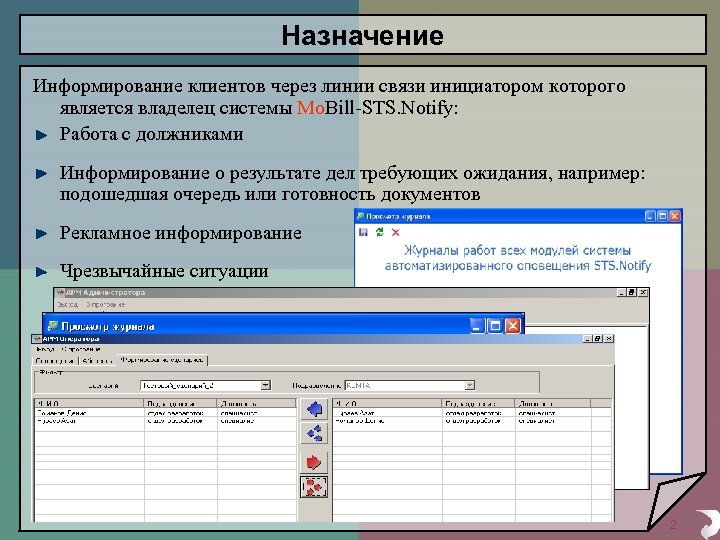This screenshot has width=720, height=540.
Task: Open the Сценарий dropdown arrow
Action: [x=265, y=385]
